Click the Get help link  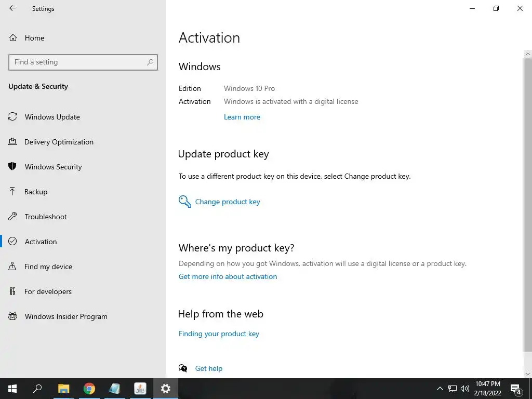(209, 368)
